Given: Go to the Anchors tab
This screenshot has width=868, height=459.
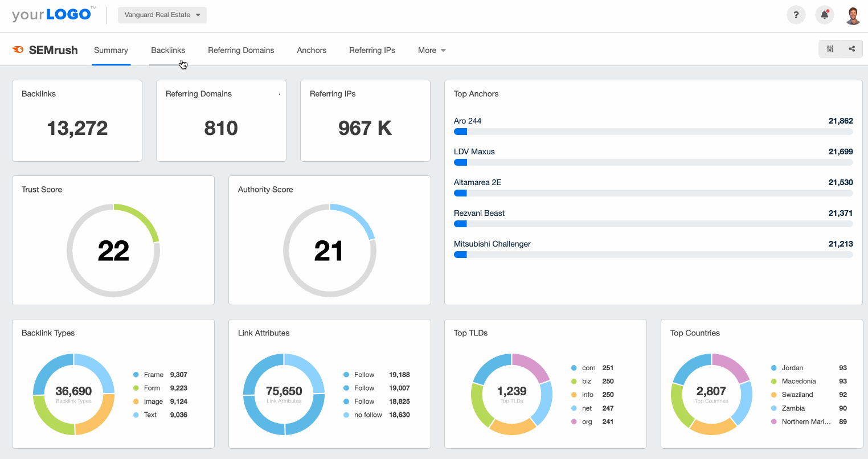Looking at the screenshot, I should [312, 50].
